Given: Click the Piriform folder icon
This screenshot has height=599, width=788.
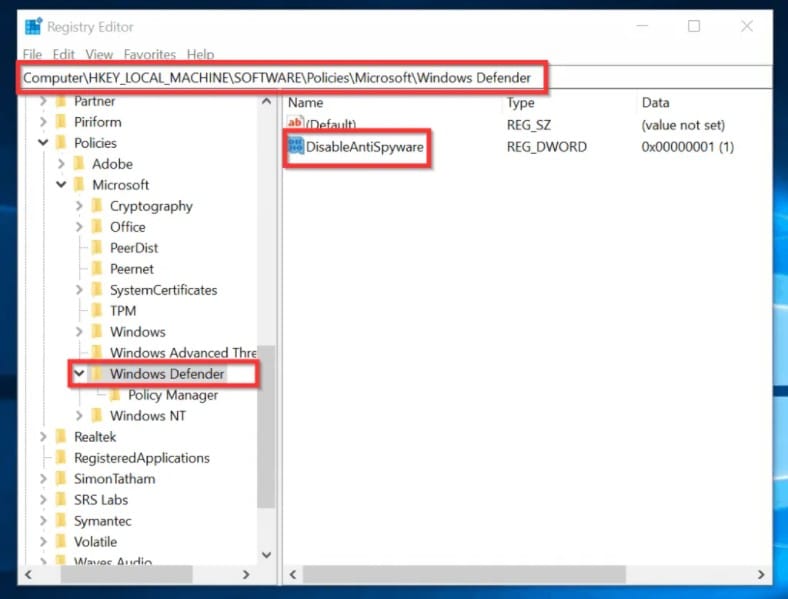Looking at the screenshot, I should [61, 122].
